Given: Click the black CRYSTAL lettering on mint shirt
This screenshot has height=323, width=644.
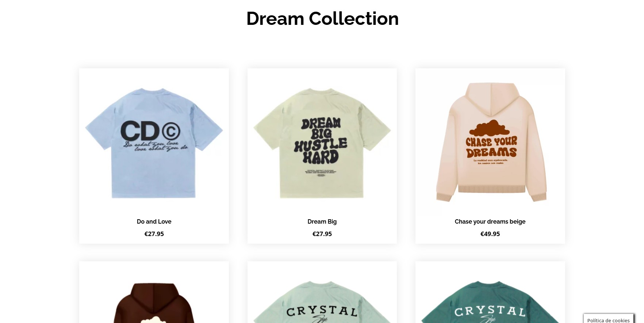Looking at the screenshot, I should point(322,311).
